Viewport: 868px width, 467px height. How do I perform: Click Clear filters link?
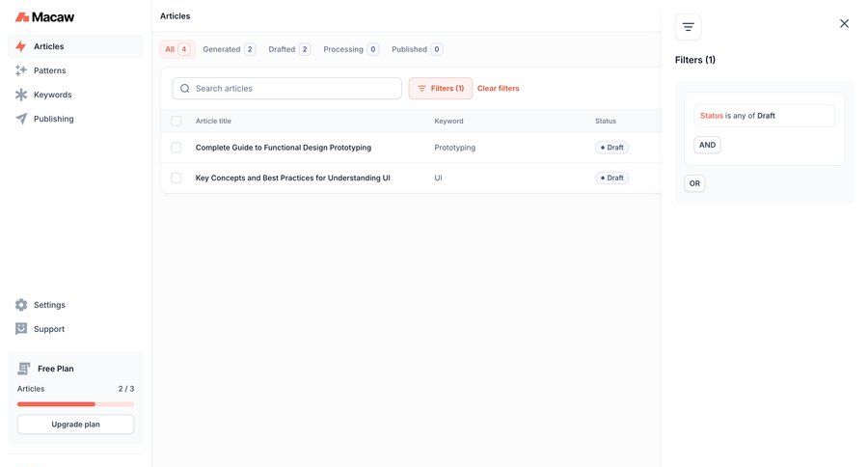point(499,89)
